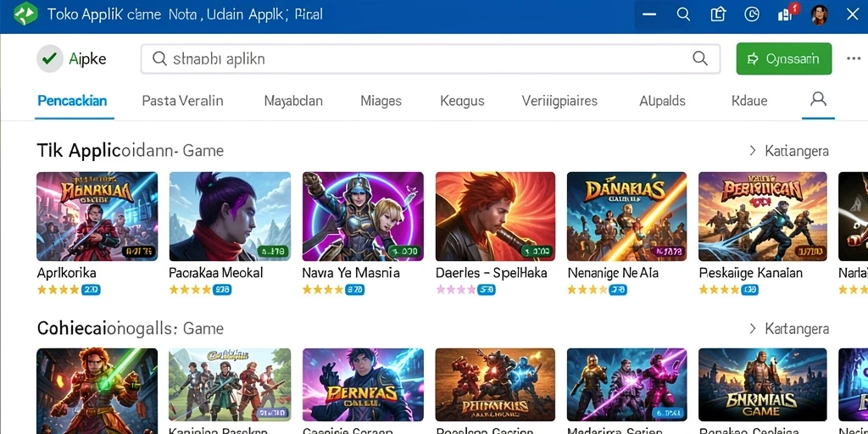Open the profile person icon tab
The width and height of the screenshot is (868, 434).
pos(818,100)
